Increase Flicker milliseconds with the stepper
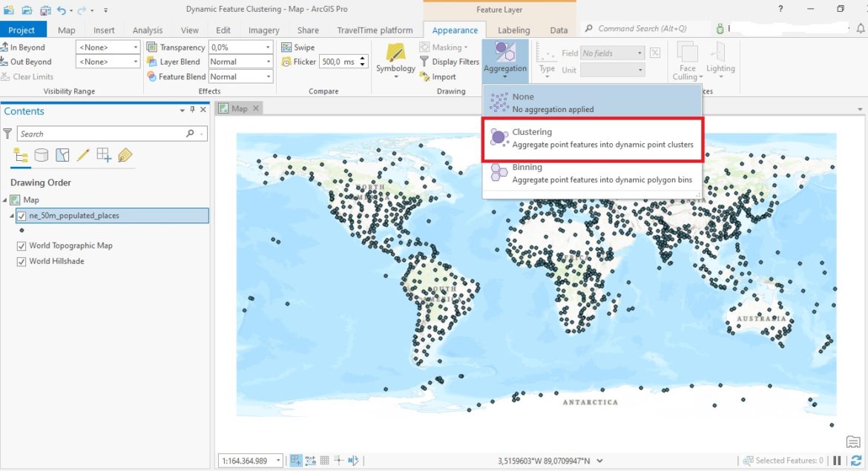868x471 pixels. pos(361,58)
